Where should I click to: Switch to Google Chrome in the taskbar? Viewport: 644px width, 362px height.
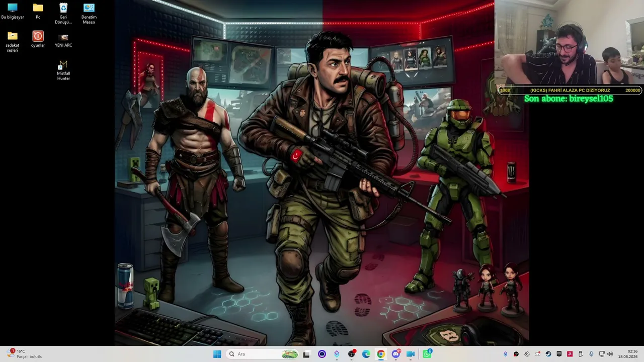point(381,354)
